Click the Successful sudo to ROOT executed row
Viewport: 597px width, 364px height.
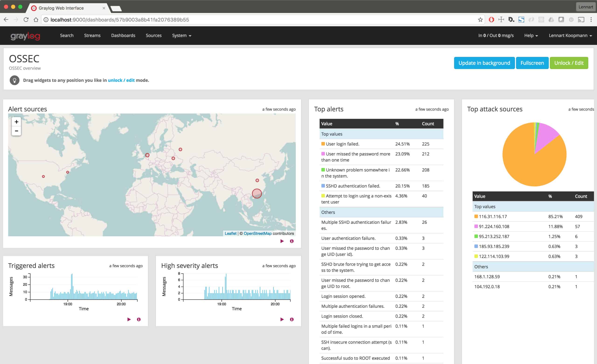pos(381,358)
